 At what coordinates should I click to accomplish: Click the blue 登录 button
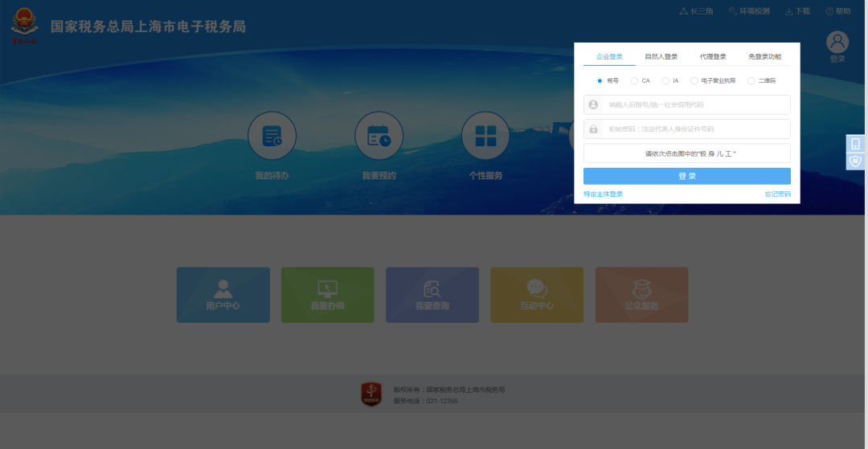click(687, 176)
